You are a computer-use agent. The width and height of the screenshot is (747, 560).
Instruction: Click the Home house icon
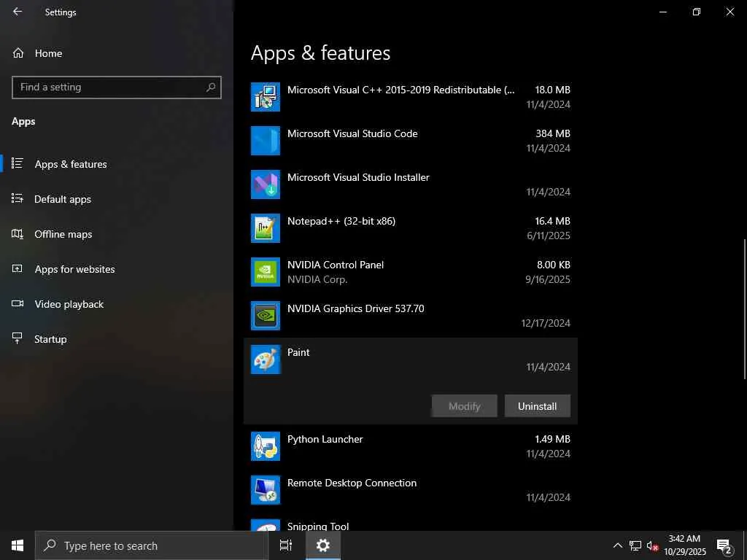tap(18, 52)
